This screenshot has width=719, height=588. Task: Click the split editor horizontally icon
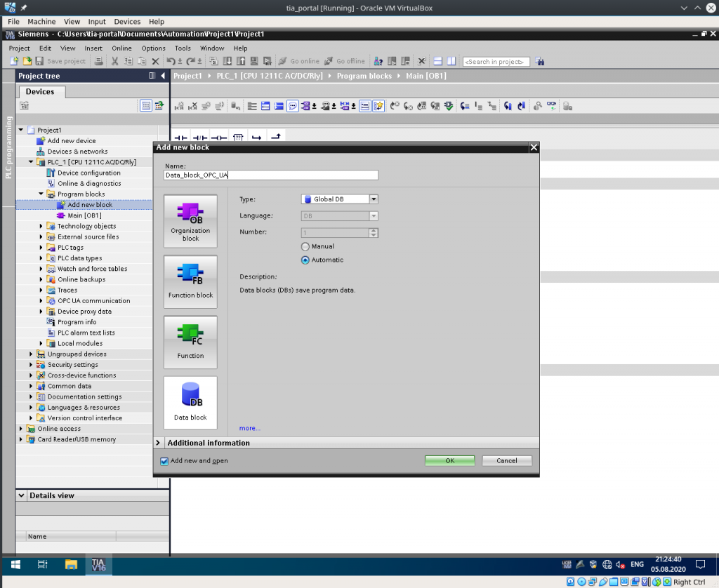point(438,61)
